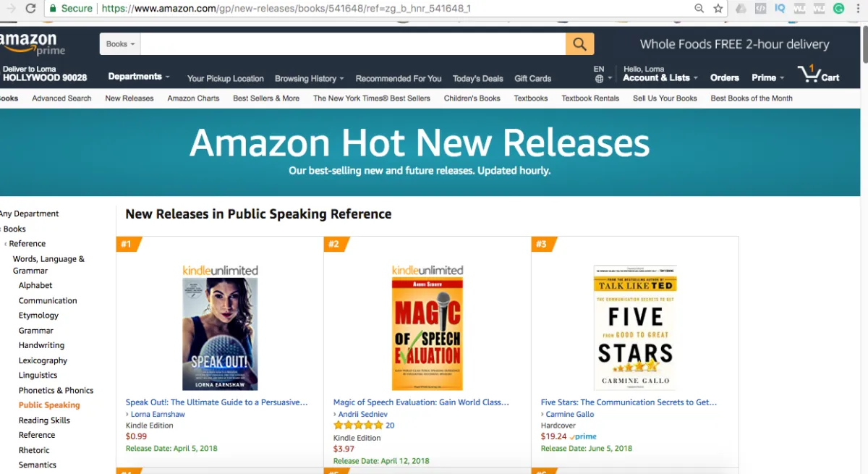The width and height of the screenshot is (868, 474).
Task: Open the shopping cart
Action: [x=818, y=75]
